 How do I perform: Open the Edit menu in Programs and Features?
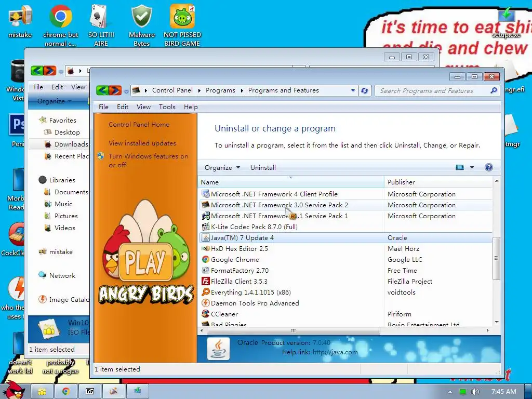point(123,107)
